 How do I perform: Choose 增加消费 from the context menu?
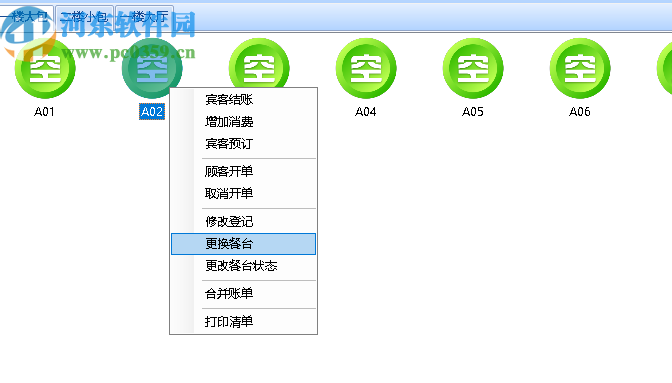tap(243, 122)
